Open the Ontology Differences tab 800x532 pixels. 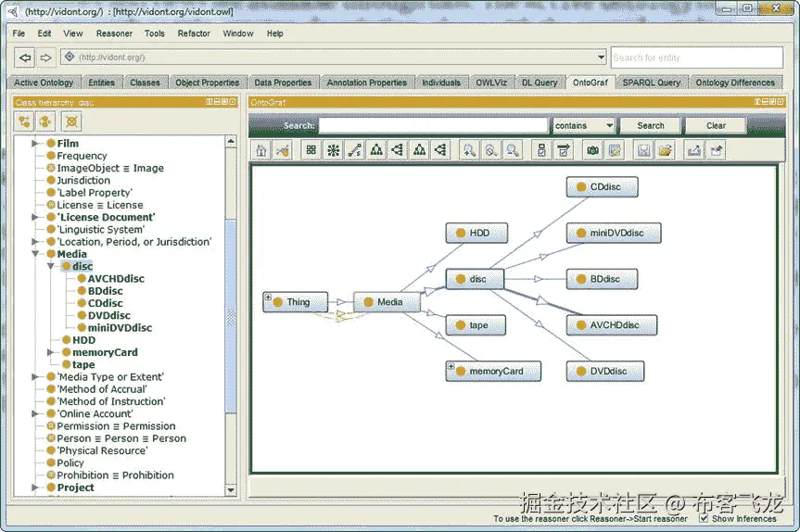point(735,82)
